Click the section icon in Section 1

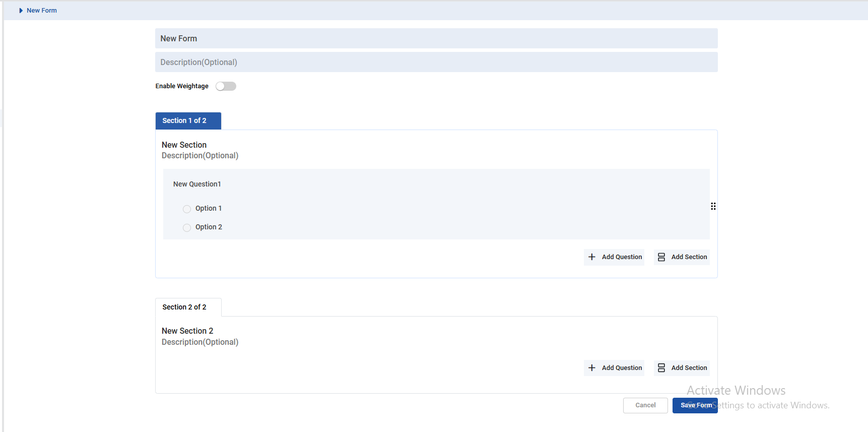click(661, 257)
